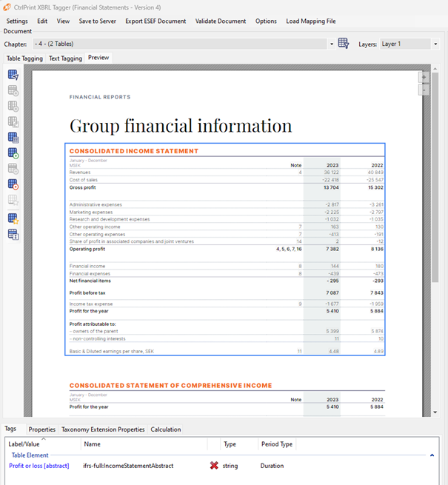The image size is (448, 485).
Task: Click Save to Server
Action: [x=98, y=21]
